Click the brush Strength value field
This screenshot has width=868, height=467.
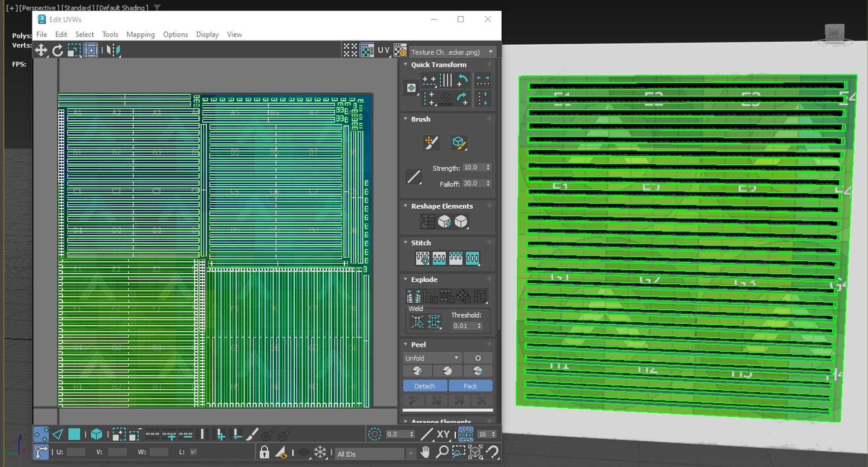point(473,168)
